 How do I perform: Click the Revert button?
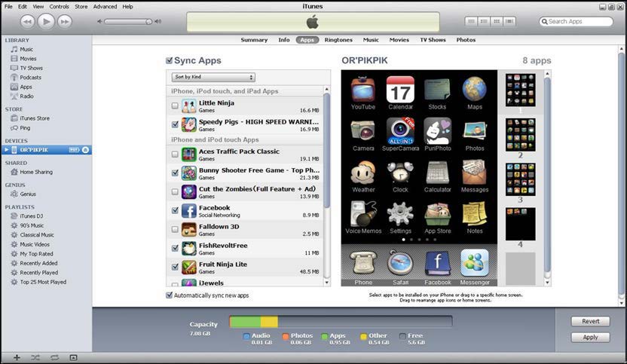[590, 321]
